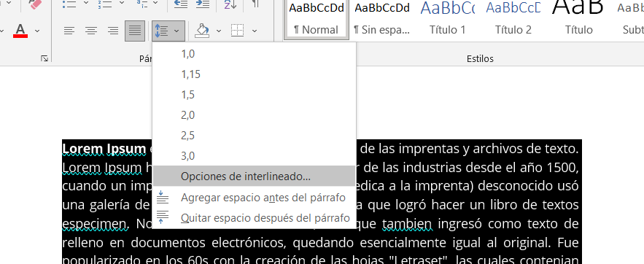
Task: Align paragraph text to the left
Action: [69, 31]
